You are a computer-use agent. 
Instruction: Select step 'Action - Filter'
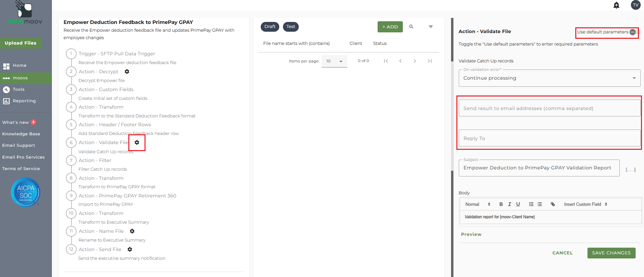pos(95,160)
